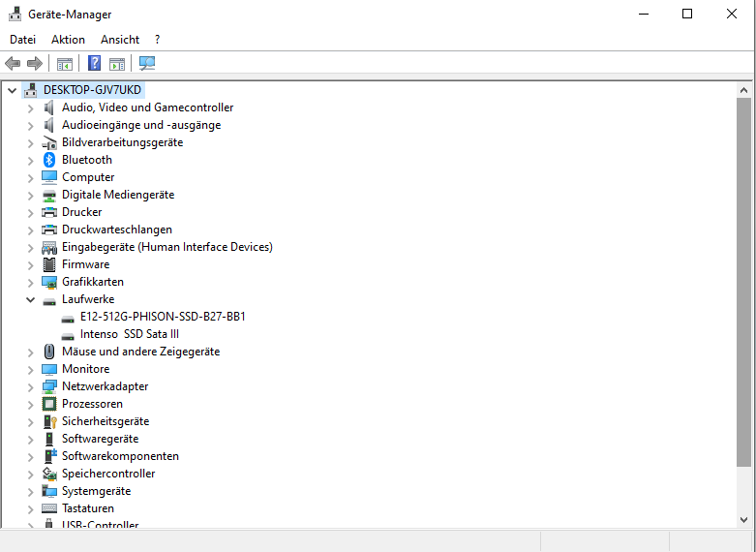756x552 pixels.
Task: Open the Datei menu
Action: click(x=22, y=40)
